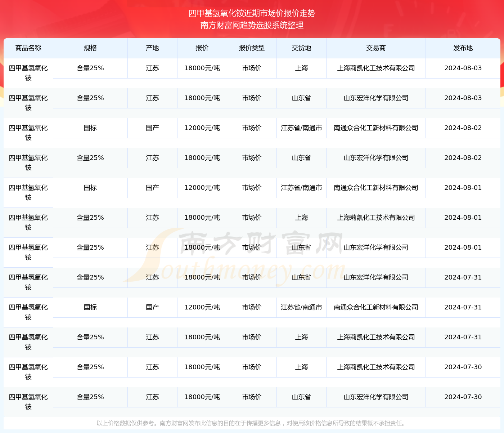Click price 12000元/吨 in the 2024-08-02 南通众合 row
The image size is (504, 433).
202,128
